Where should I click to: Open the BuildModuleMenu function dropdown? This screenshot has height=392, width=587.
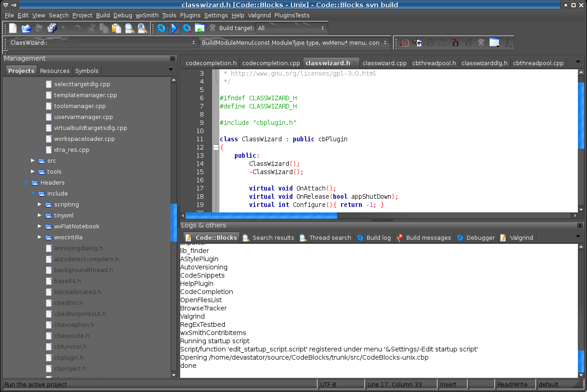point(295,43)
